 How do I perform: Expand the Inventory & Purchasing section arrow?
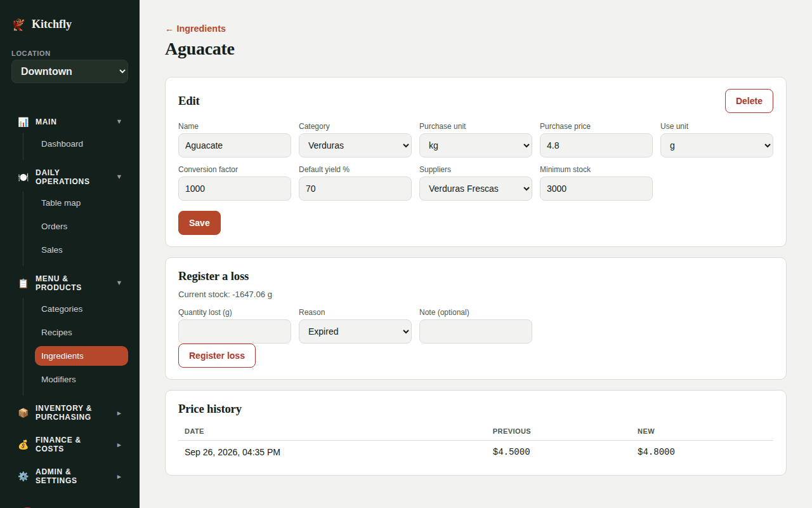[x=119, y=413]
